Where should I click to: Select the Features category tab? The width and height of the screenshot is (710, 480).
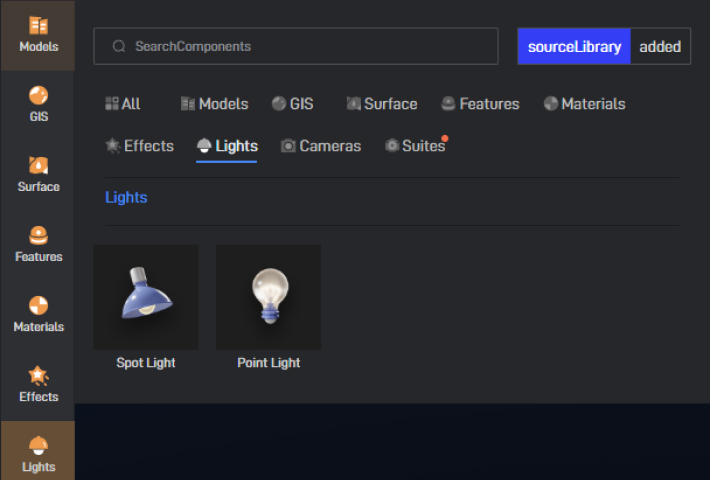480,104
